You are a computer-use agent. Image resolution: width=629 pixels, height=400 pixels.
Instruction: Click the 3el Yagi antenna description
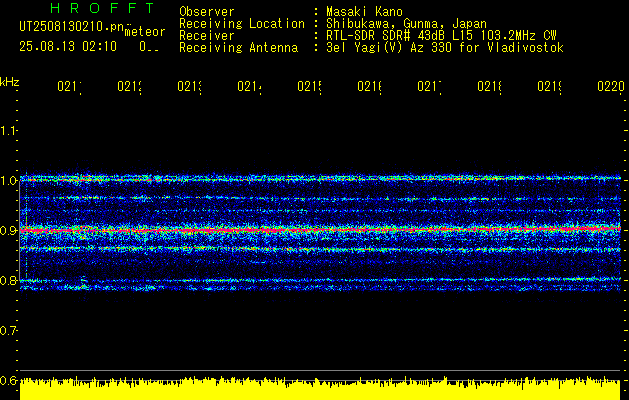coord(445,48)
